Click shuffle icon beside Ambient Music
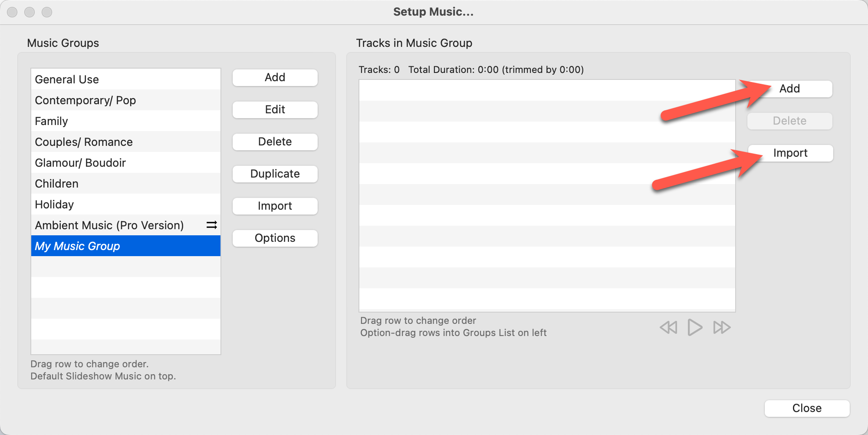This screenshot has height=435, width=868. click(x=212, y=225)
